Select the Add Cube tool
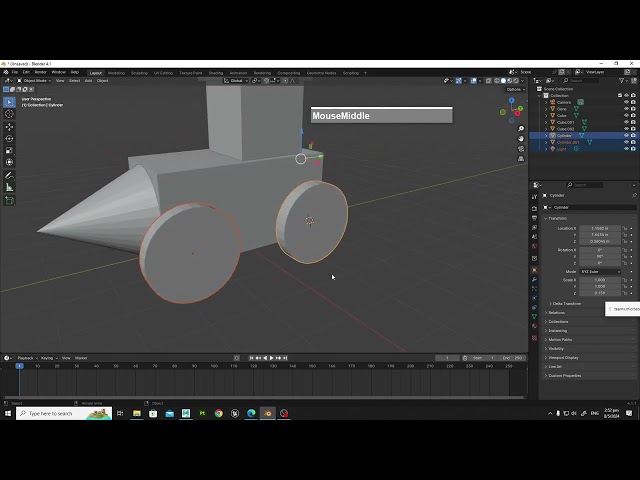The width and height of the screenshot is (640, 480). pos(9,200)
